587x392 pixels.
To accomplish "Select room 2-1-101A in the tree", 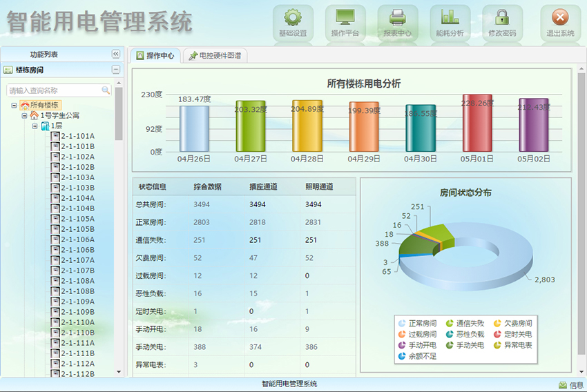I will click(77, 136).
